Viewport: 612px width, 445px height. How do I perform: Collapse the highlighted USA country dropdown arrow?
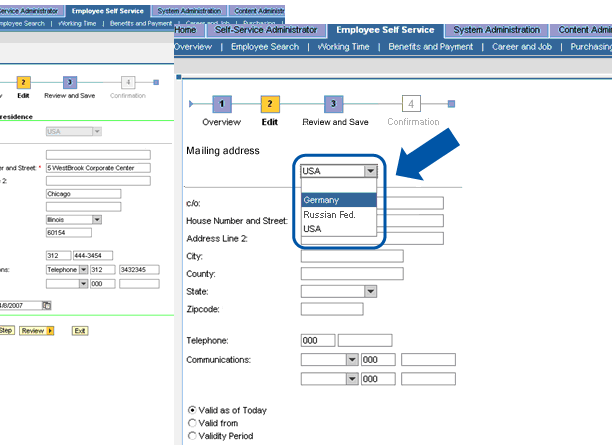(x=370, y=171)
